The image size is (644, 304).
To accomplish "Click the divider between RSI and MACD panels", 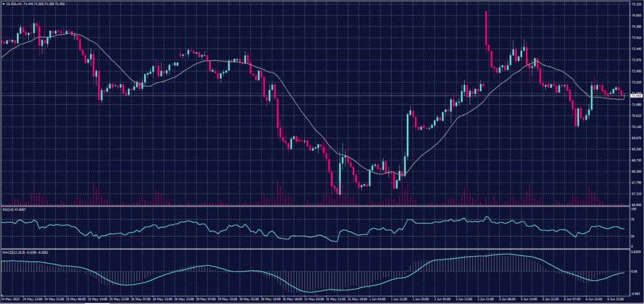I will (x=314, y=249).
